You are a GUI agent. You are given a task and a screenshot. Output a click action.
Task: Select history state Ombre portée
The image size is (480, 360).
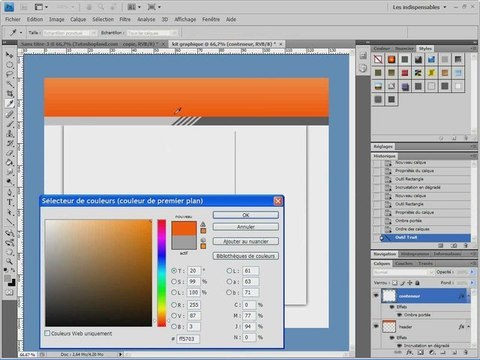(423, 221)
